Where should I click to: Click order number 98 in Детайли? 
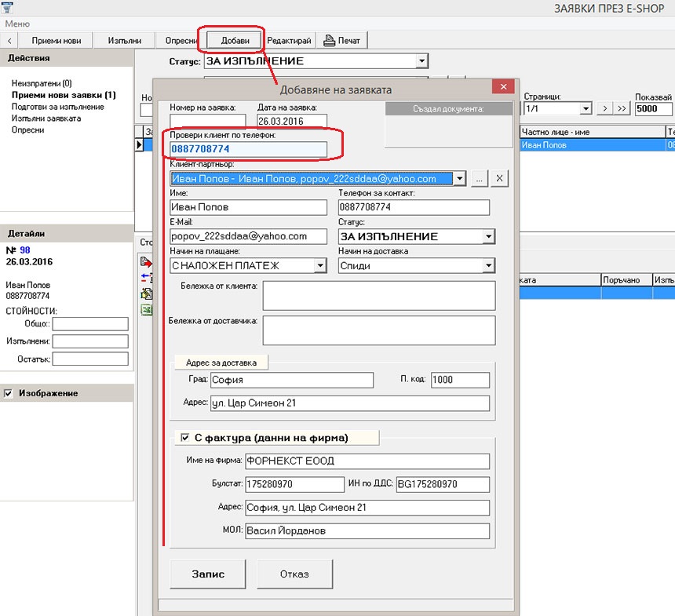click(25, 250)
